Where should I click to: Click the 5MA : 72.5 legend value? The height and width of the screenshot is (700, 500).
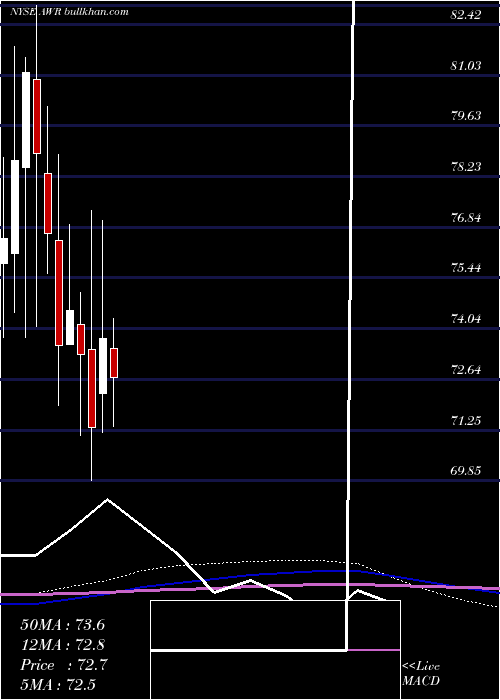tap(58, 684)
